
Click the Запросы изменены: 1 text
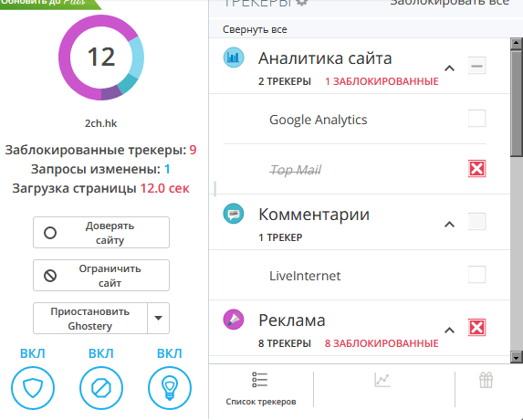[100, 169]
